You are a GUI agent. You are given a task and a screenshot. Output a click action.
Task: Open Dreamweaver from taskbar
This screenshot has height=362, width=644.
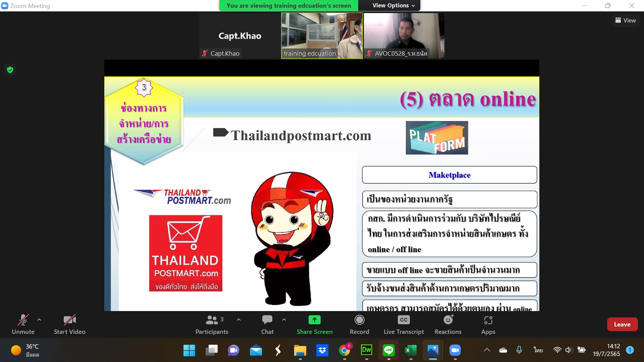coord(366,351)
